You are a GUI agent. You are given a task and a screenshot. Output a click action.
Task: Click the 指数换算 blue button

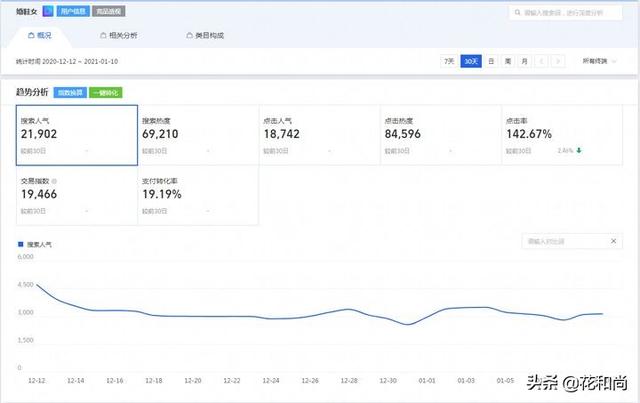click(69, 92)
